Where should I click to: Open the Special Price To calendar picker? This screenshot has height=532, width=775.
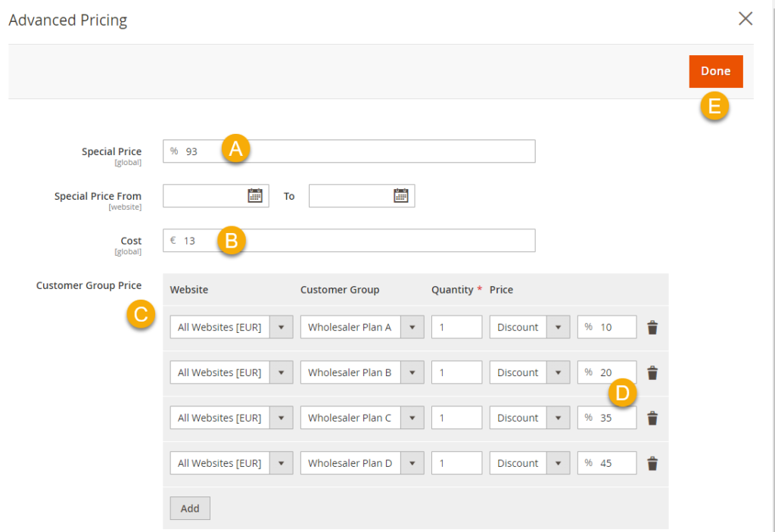pyautogui.click(x=400, y=196)
